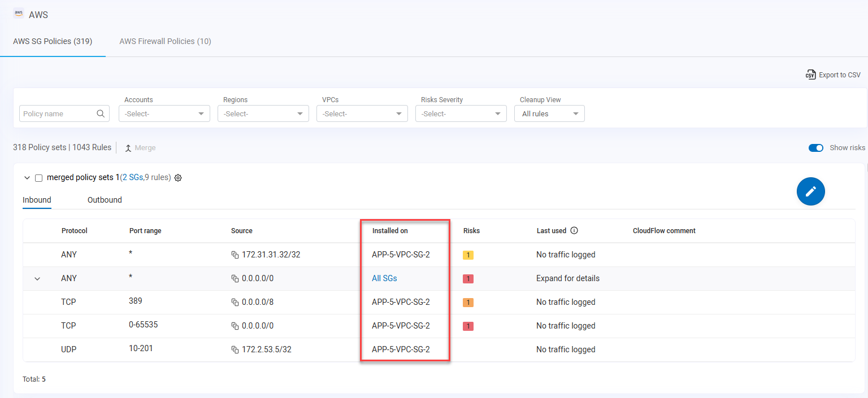Click the red risk badge on TCP 0-65535 row

tap(468, 326)
